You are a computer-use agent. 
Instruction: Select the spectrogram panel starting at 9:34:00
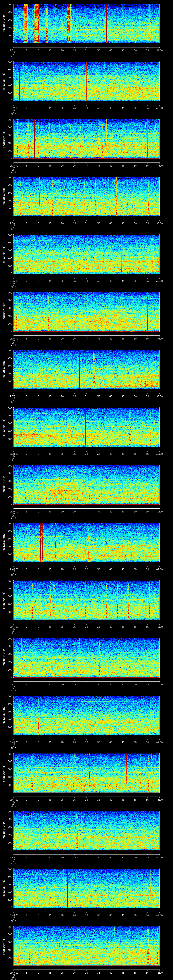tap(87, 196)
